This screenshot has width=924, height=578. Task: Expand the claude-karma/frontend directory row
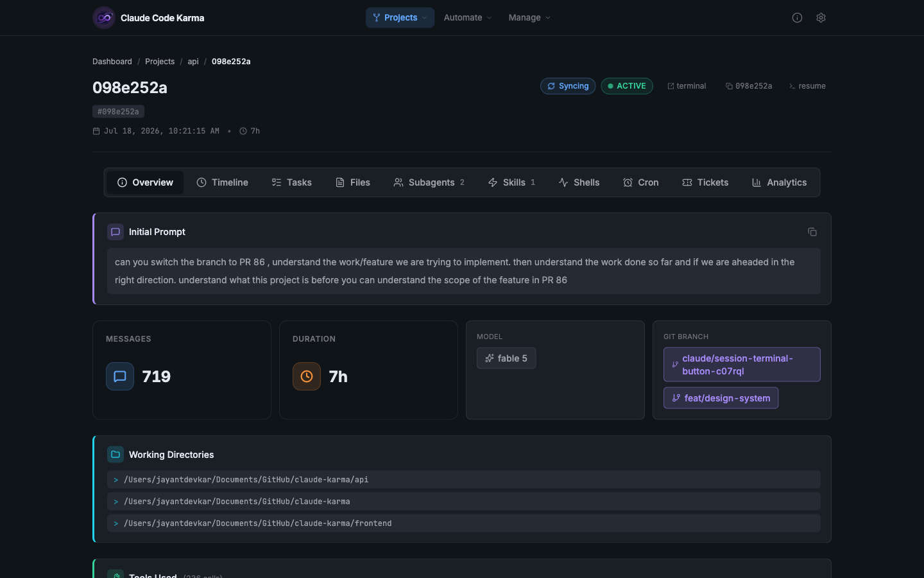tap(464, 523)
